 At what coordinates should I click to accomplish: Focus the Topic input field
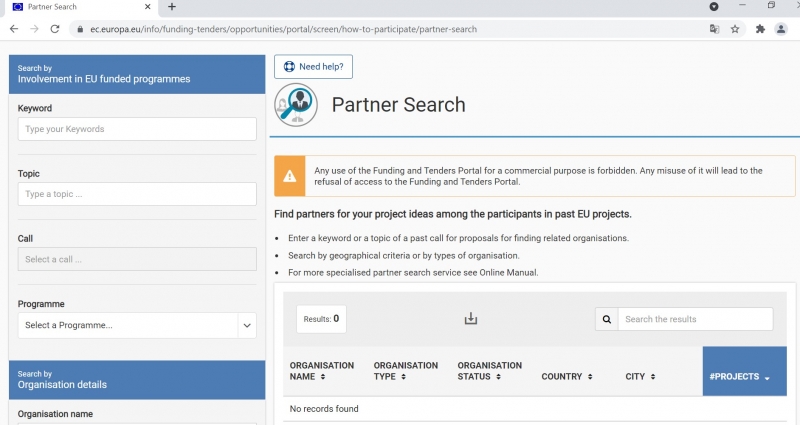137,194
